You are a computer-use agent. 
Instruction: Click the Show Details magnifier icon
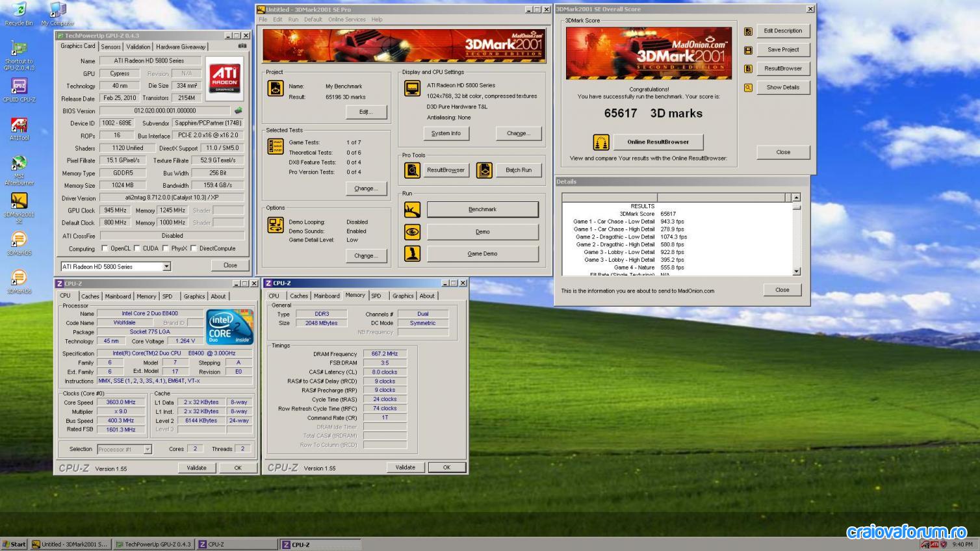coord(748,88)
